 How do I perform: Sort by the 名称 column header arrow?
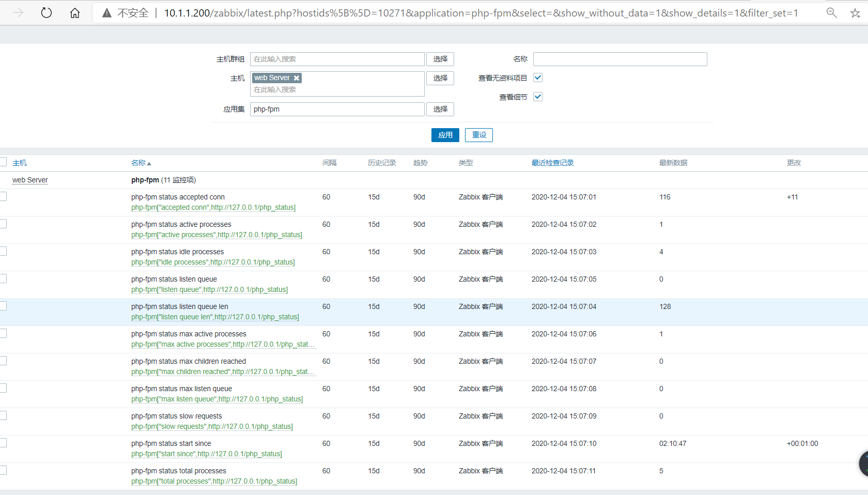(149, 163)
